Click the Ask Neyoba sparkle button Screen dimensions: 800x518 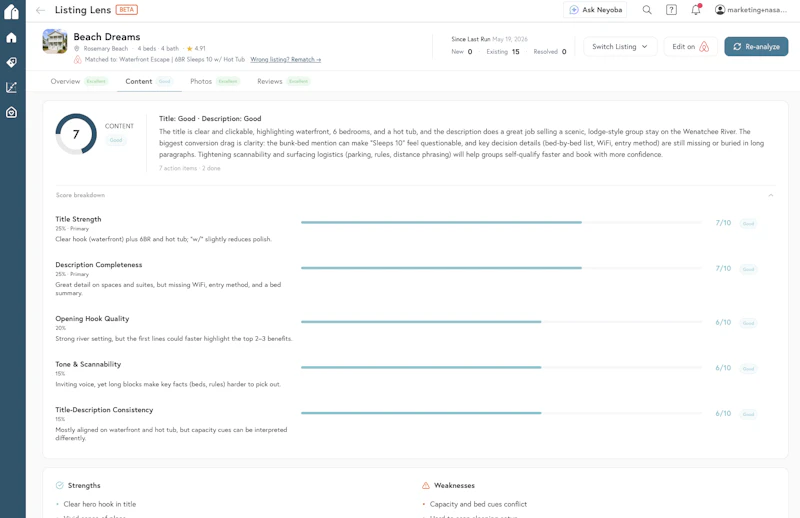[595, 10]
